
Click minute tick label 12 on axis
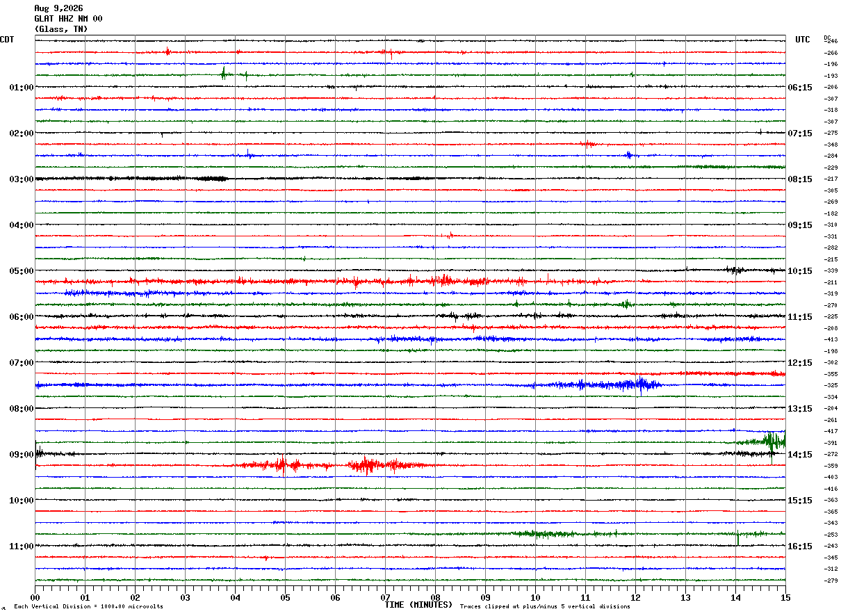coord(635,597)
